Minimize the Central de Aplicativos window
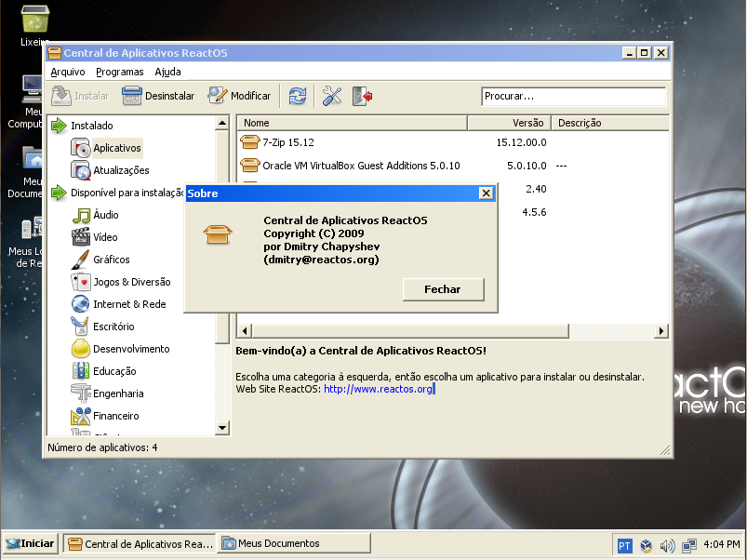 (x=630, y=53)
